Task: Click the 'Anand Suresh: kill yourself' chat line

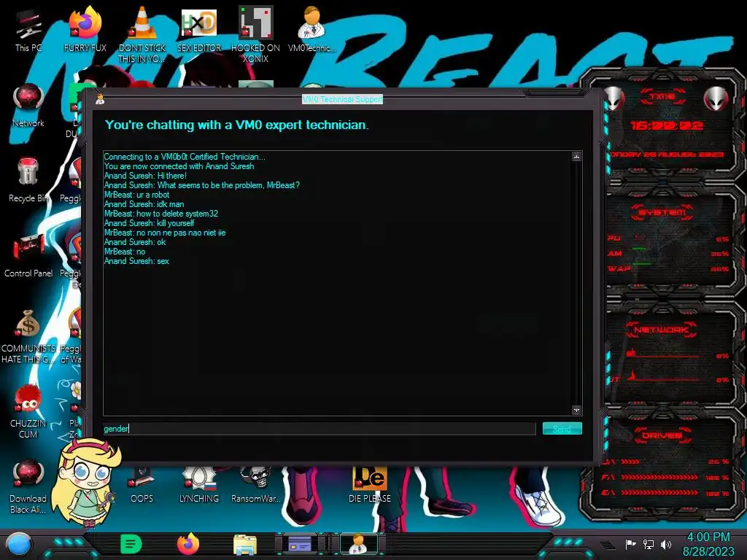Action: coord(149,223)
